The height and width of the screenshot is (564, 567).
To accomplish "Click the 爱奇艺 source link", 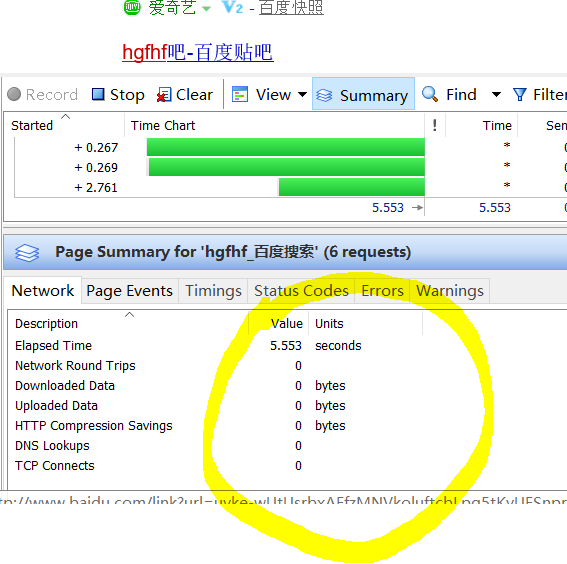I will 172,7.
